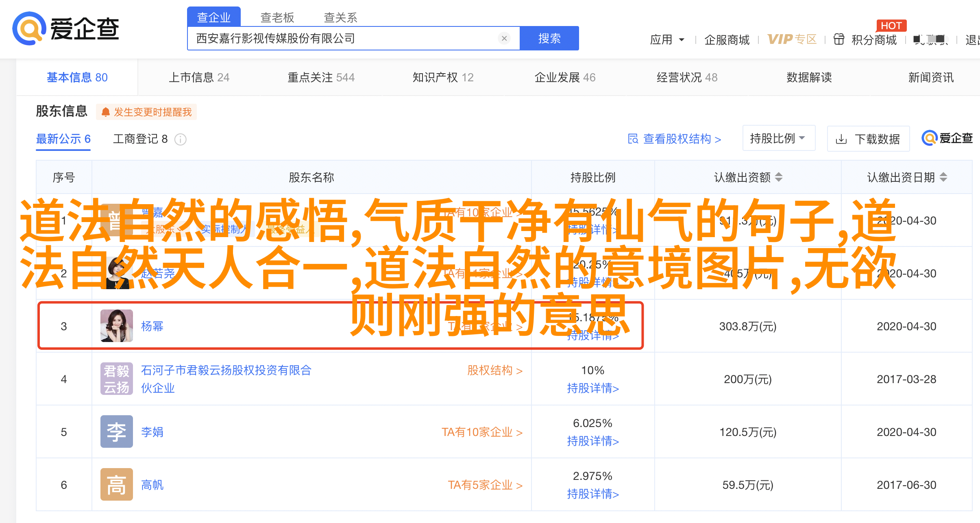Switch to 最新公示 6 sub-tab
This screenshot has height=523, width=980.
pos(63,139)
